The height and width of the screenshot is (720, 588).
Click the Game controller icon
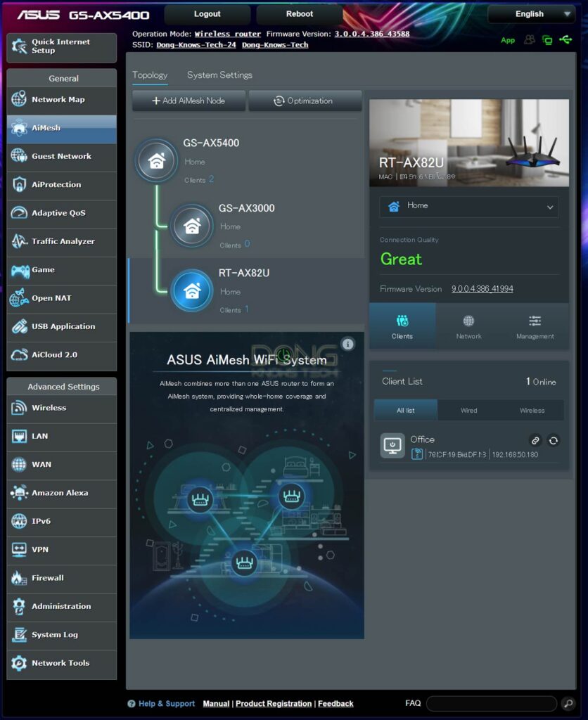(20, 270)
